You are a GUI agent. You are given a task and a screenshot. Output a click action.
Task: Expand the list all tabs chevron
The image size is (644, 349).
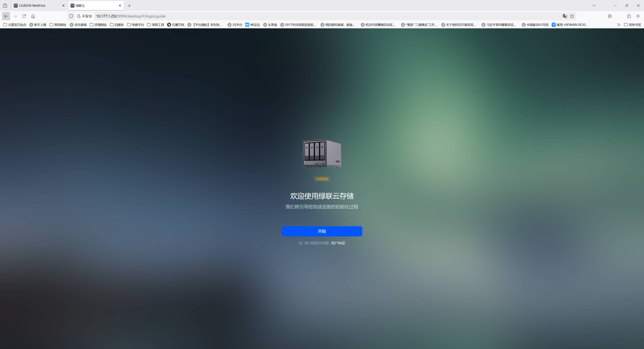point(594,6)
